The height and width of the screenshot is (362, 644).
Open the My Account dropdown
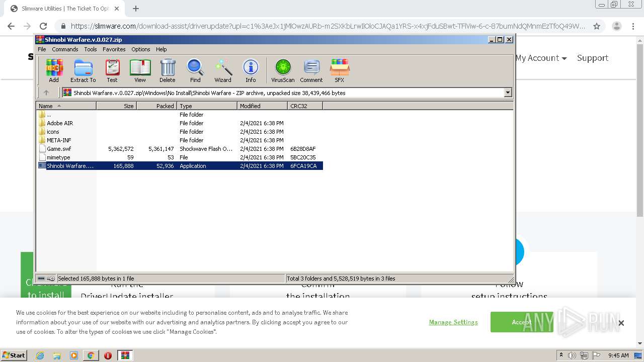(541, 58)
